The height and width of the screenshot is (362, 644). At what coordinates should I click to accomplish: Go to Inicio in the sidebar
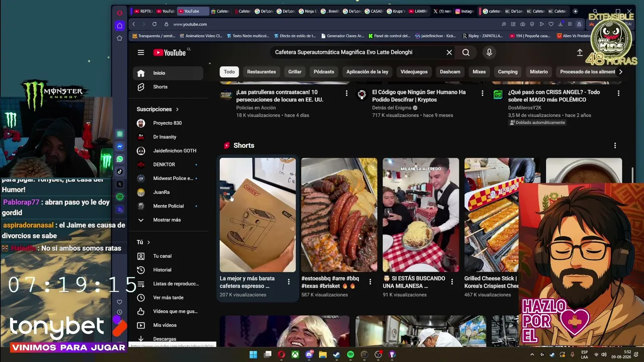pos(168,73)
